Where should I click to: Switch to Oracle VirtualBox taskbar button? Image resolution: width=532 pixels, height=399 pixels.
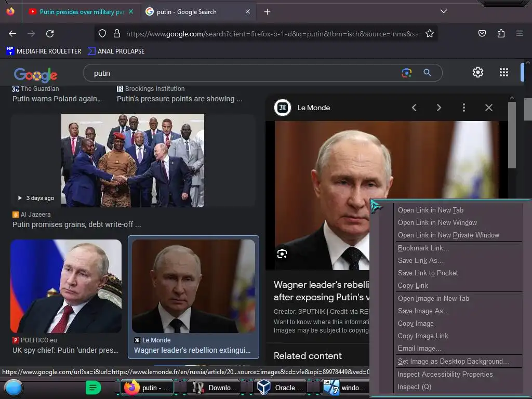[281, 388]
